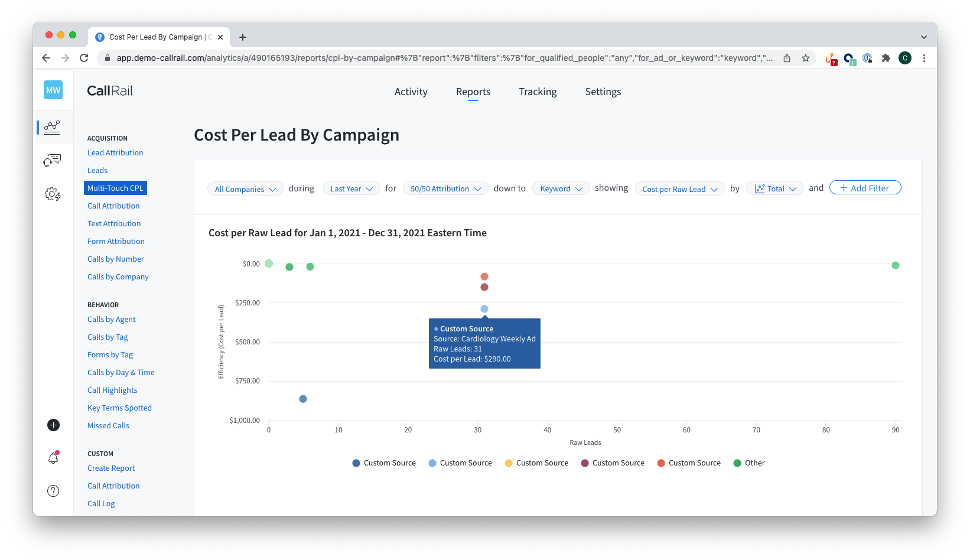Open the Calls by Agent report
The height and width of the screenshot is (560, 970).
point(112,319)
